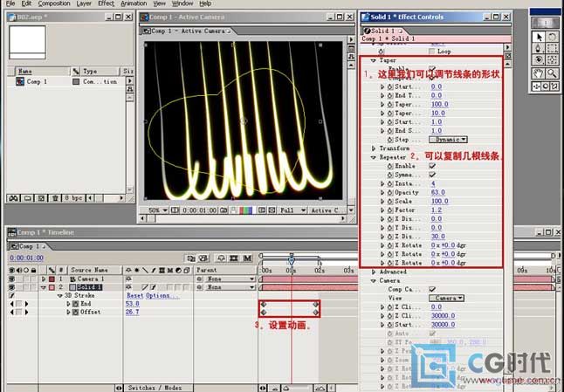The image size is (564, 392).
Task: Toggle the Loop checkbox in Effect Controls
Action: (x=432, y=52)
